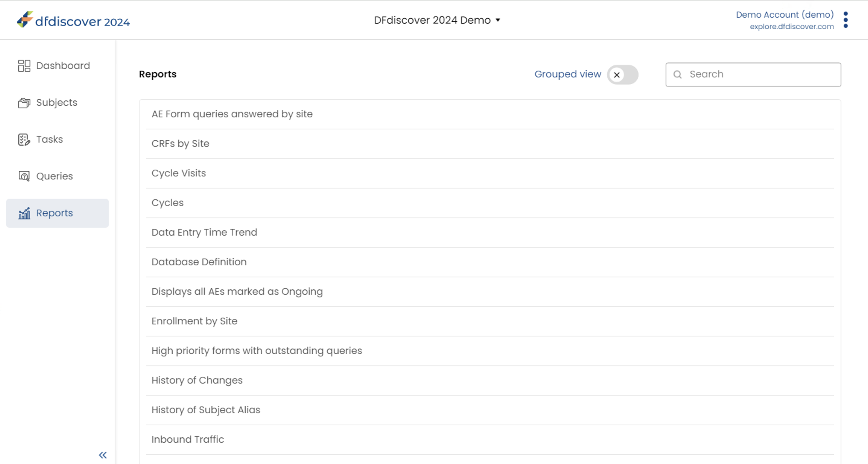868x464 pixels.
Task: Open the DFdiscover 2024 Demo study dropdown
Action: pos(437,20)
